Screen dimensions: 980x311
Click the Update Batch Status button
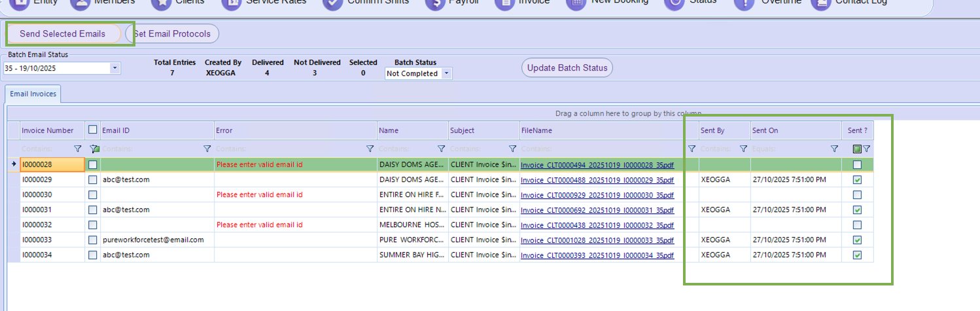pyautogui.click(x=567, y=67)
